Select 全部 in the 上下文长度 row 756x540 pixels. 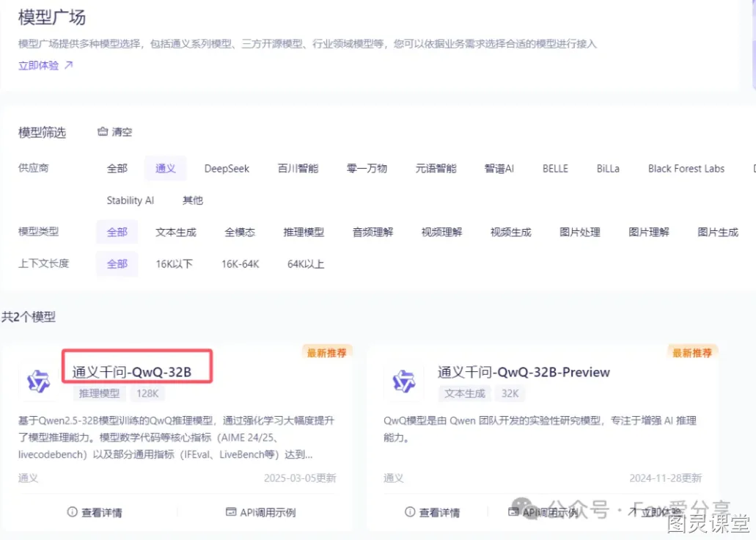tap(117, 264)
